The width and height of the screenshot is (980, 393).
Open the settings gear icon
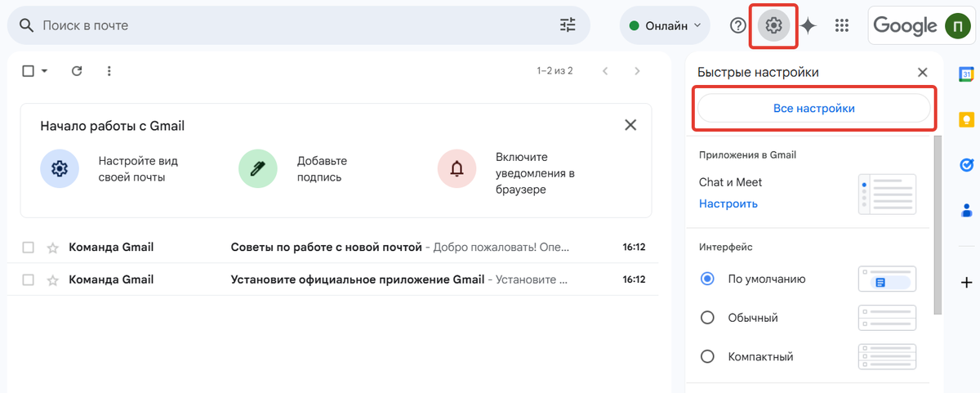[x=773, y=25]
